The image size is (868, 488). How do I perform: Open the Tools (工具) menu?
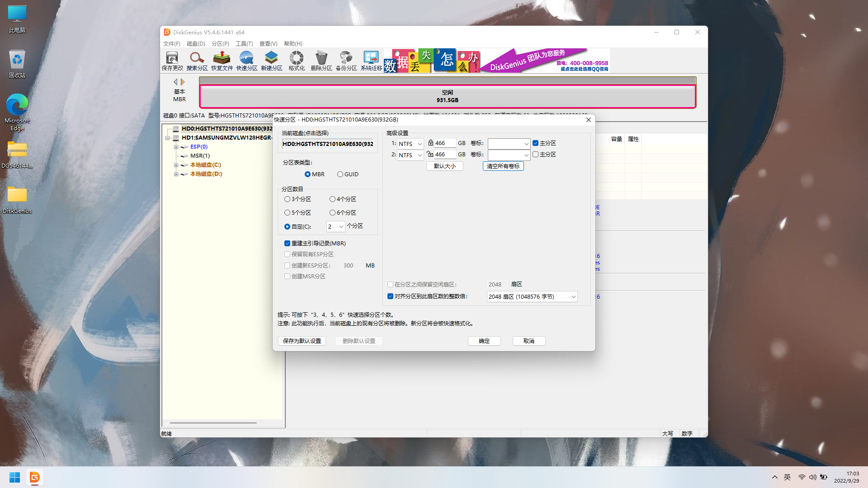coord(244,44)
